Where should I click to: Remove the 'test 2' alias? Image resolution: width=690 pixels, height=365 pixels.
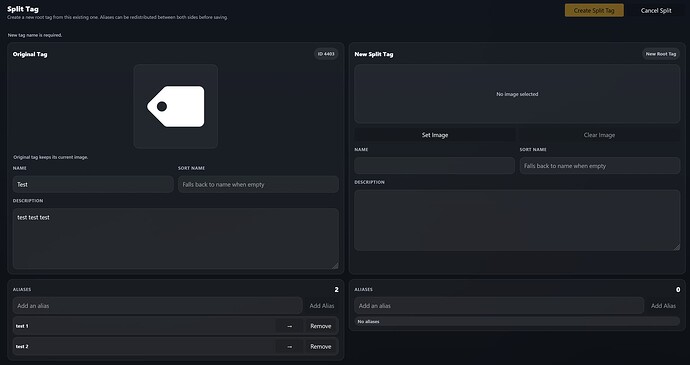[320, 347]
